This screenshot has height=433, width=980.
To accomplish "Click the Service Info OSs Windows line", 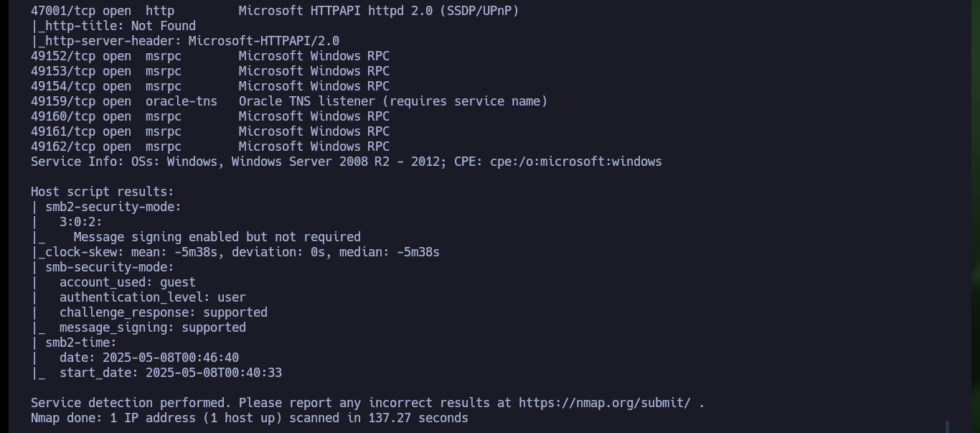I will click(x=347, y=162).
